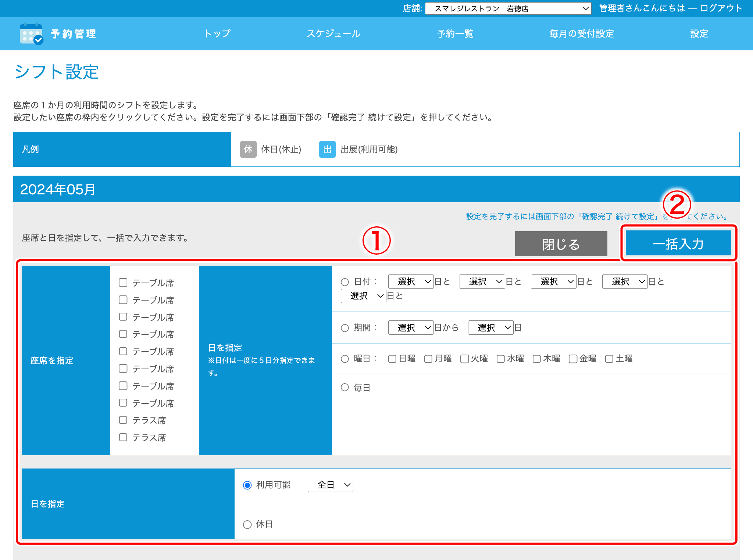Click the シフト設定 page heading
753x560 pixels.
(x=56, y=72)
